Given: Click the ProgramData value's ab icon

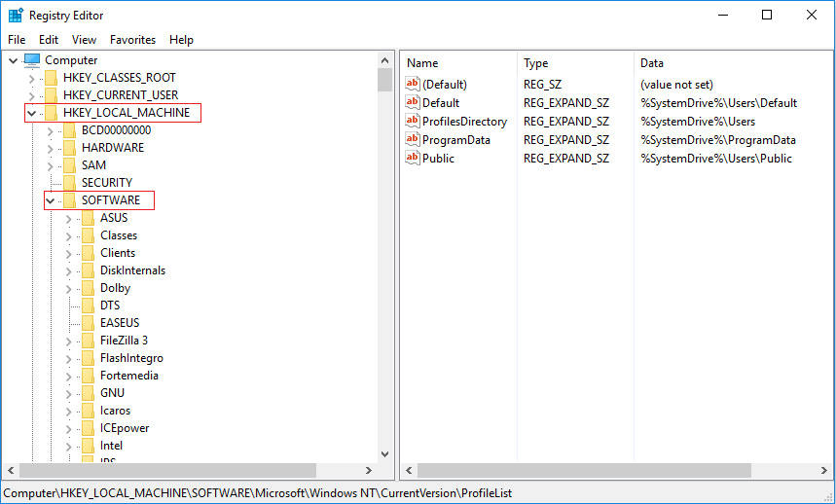Looking at the screenshot, I should pos(413,140).
